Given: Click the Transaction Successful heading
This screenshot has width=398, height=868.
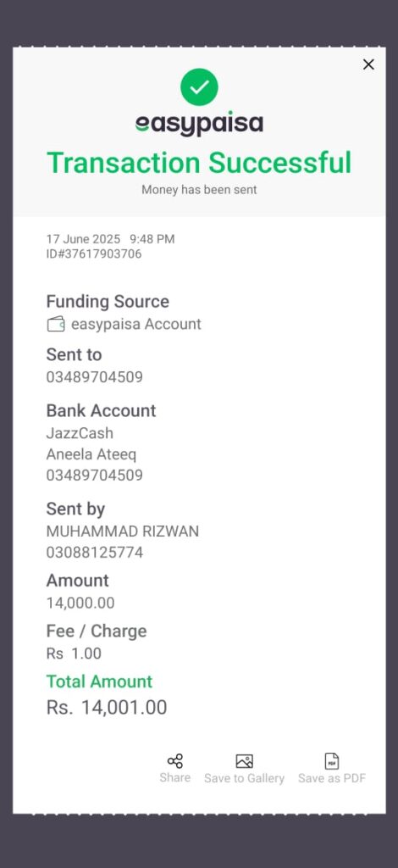Looking at the screenshot, I should coord(199,163).
